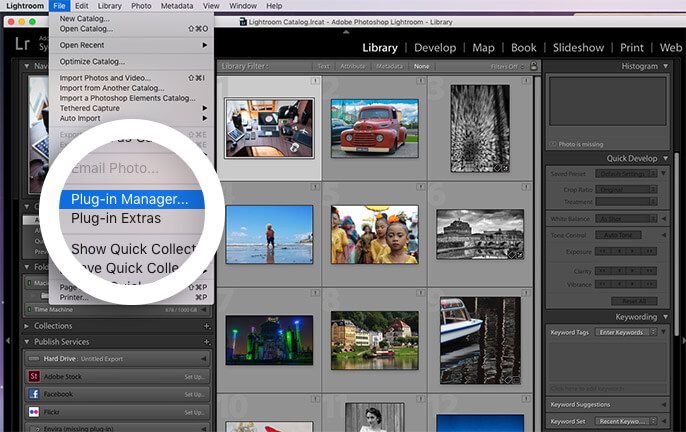Select the children in costumes thumbnail
Screen dimensions: 686x432
(374, 235)
